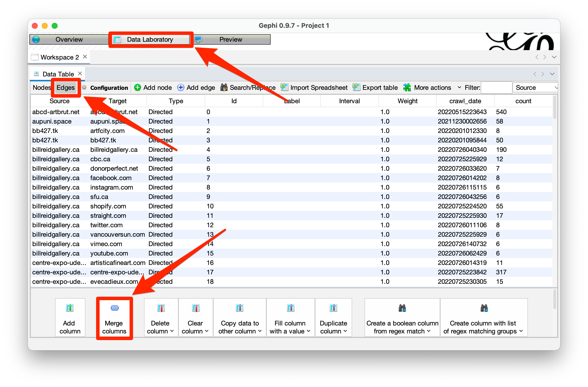The width and height of the screenshot is (588, 387).
Task: Click Copy data to other column icon
Action: [240, 308]
